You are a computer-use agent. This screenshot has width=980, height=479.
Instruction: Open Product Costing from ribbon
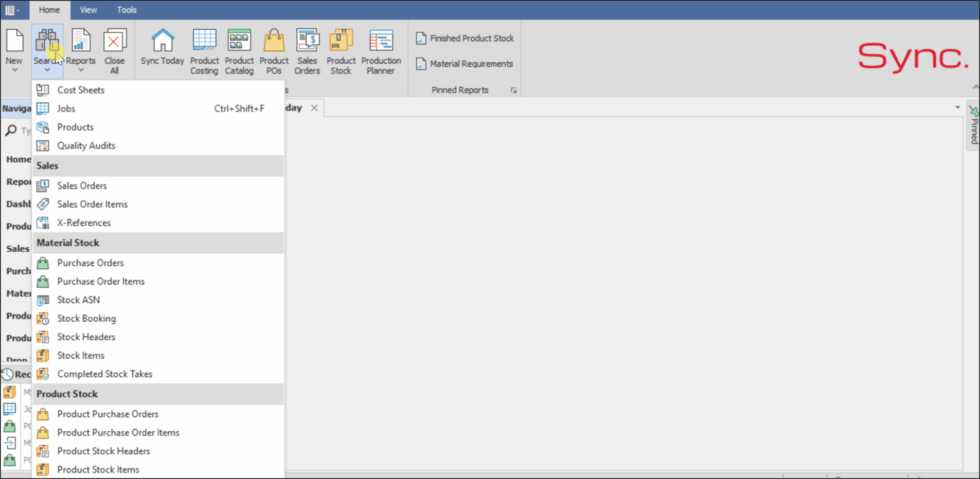[x=204, y=51]
